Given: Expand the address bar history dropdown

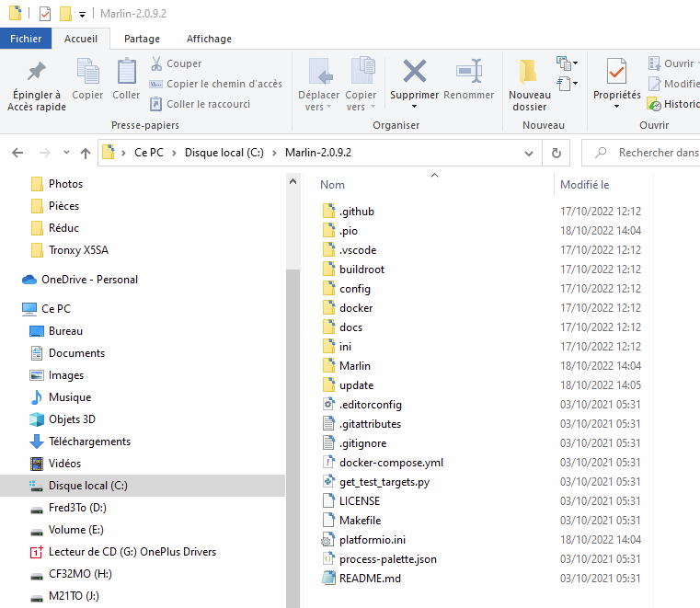Looking at the screenshot, I should coord(529,153).
